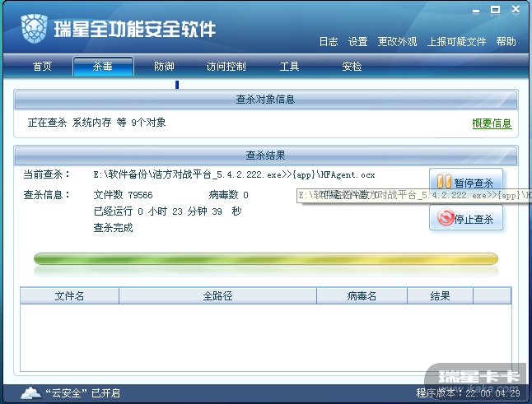Open 设置 settings
Image resolution: width=532 pixels, height=404 pixels.
coord(357,42)
